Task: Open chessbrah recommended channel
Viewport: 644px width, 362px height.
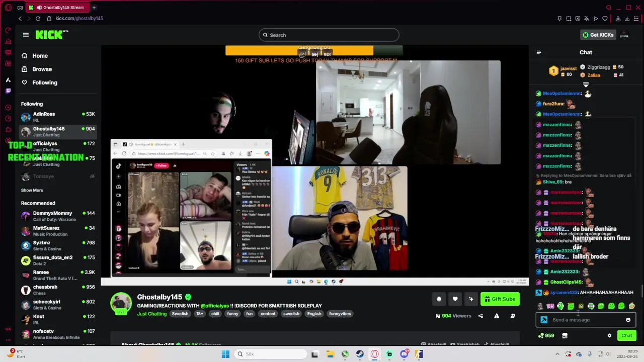Action: coord(58,290)
